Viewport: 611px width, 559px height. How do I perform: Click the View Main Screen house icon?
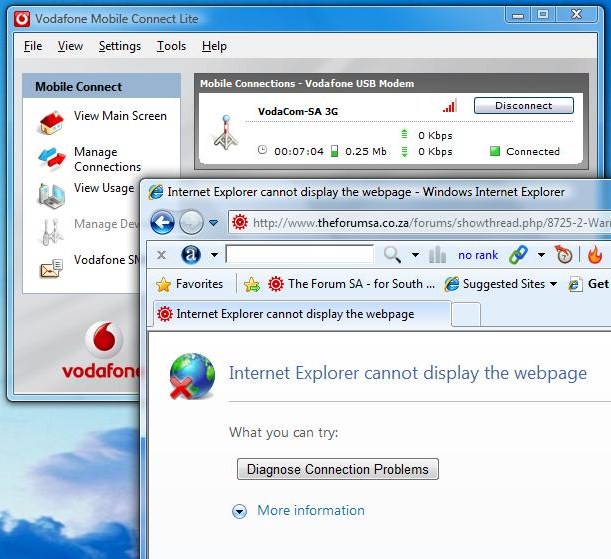pyautogui.click(x=51, y=122)
